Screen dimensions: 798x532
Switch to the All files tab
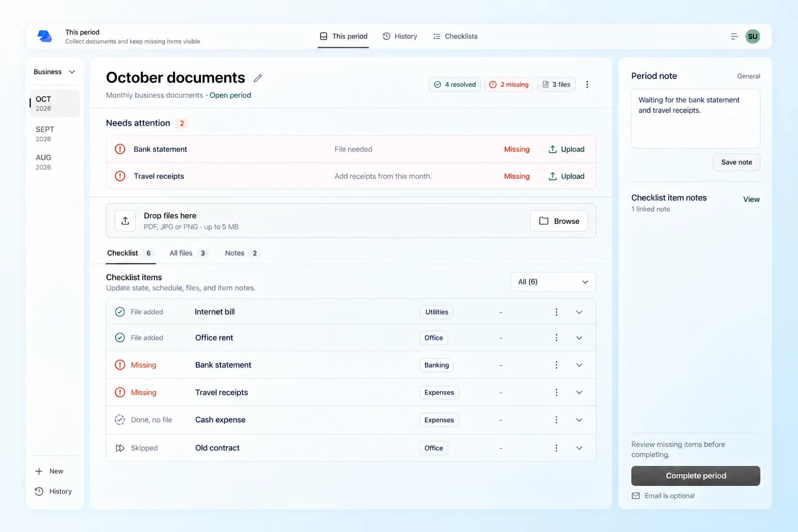(189, 253)
